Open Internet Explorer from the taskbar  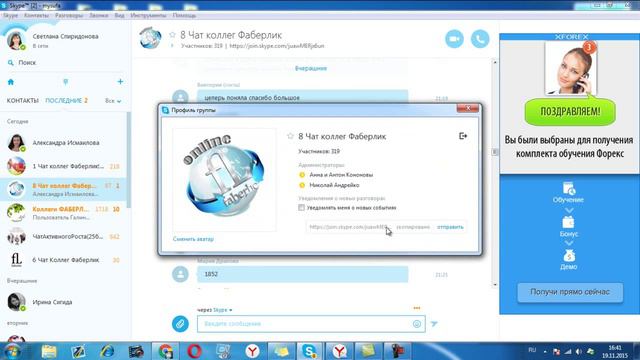[x=107, y=351]
